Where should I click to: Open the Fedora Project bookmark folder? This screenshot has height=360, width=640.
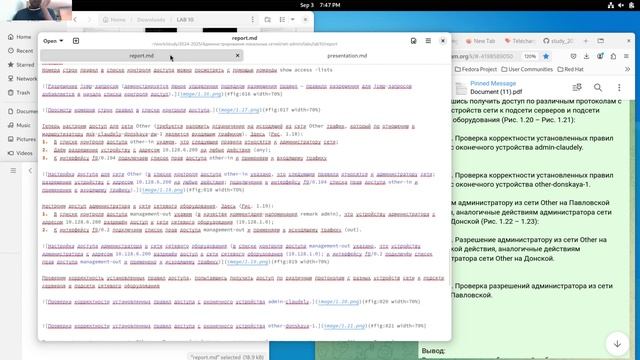click(476, 69)
